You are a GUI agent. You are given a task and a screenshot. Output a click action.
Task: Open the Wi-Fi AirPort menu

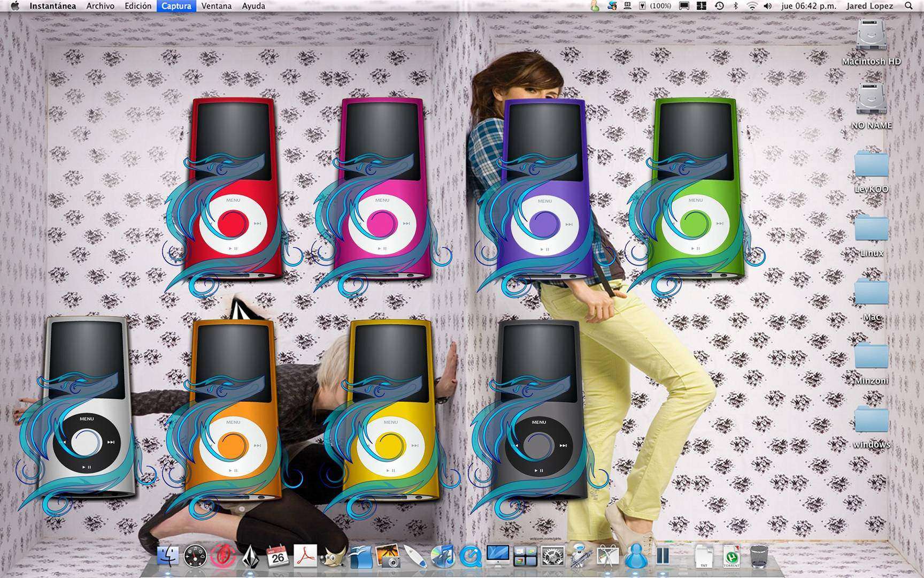point(752,6)
